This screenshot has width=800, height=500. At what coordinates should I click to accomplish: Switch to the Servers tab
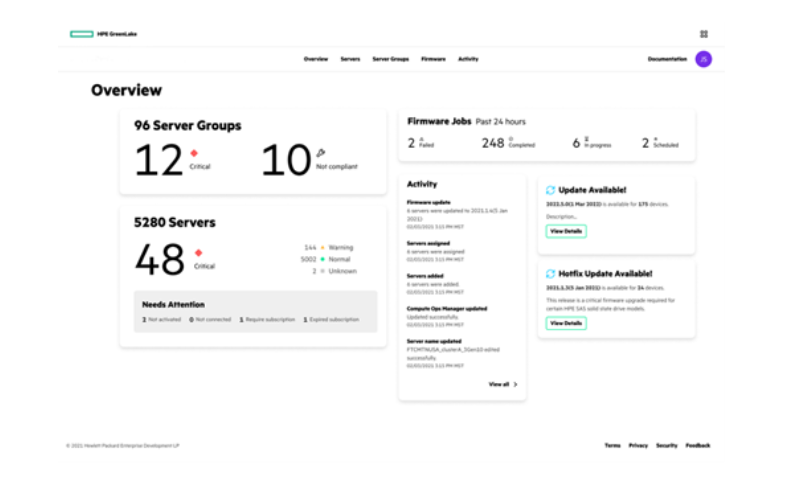(x=350, y=59)
